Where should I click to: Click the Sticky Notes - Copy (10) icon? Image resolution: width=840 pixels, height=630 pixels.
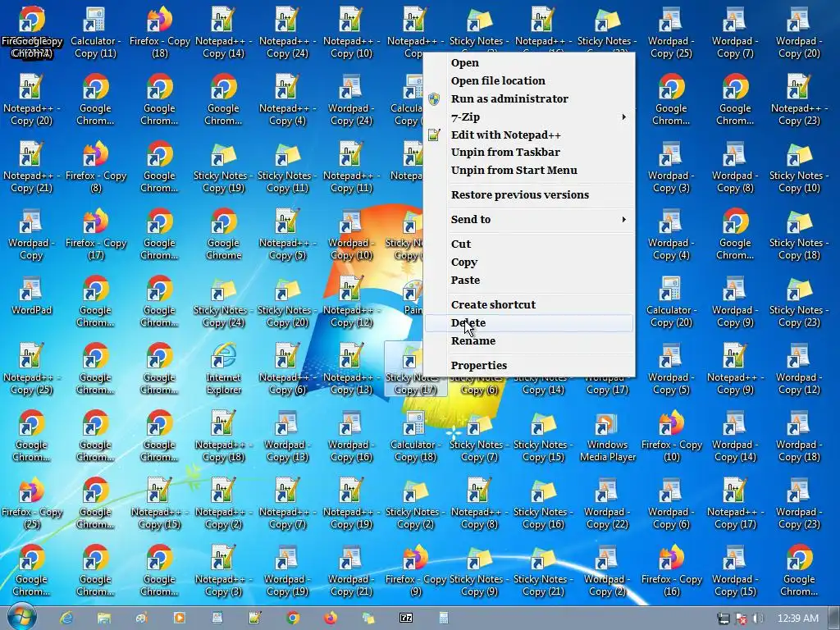[x=799, y=167]
